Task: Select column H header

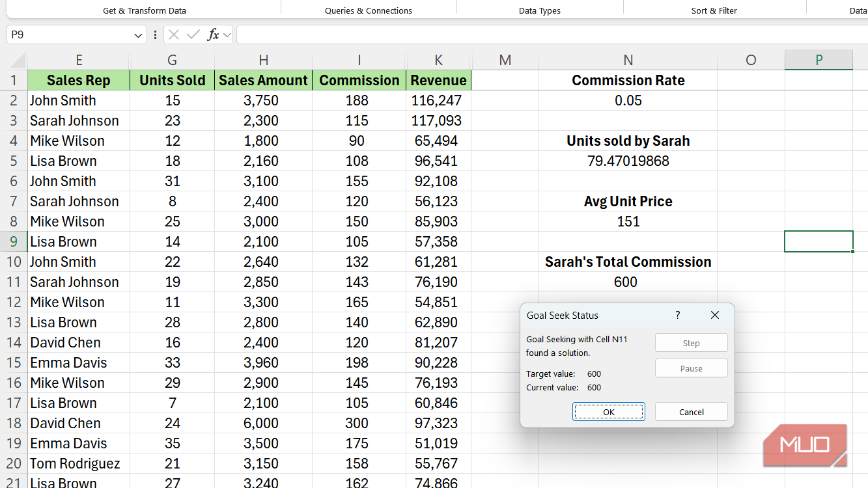Action: tap(263, 60)
